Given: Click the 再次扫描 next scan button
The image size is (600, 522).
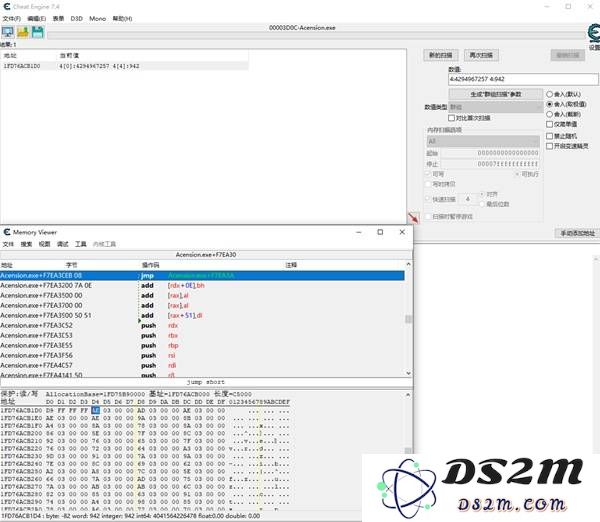Looking at the screenshot, I should coord(481,55).
